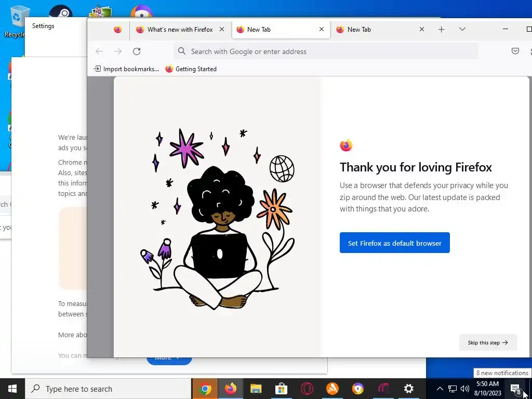Click Type here to search box
The width and height of the screenshot is (532, 399).
pos(108,389)
